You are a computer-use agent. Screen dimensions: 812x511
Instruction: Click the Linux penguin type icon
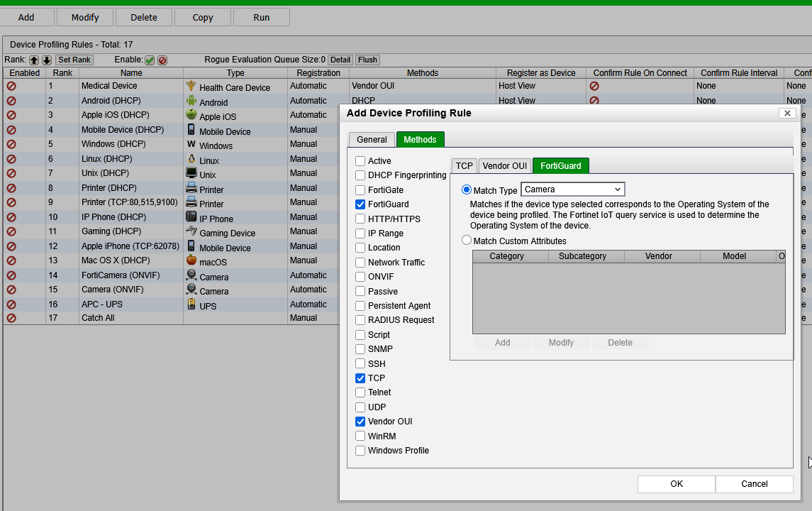[x=191, y=158]
